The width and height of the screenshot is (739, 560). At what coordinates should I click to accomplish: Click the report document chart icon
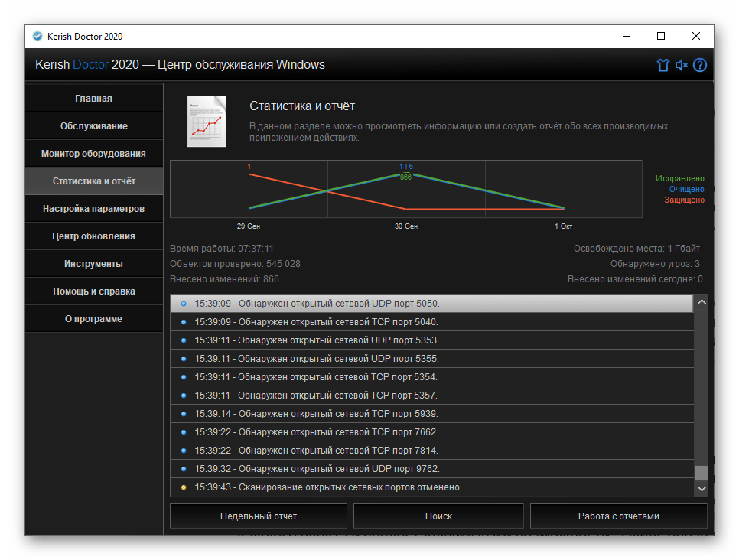pyautogui.click(x=207, y=121)
